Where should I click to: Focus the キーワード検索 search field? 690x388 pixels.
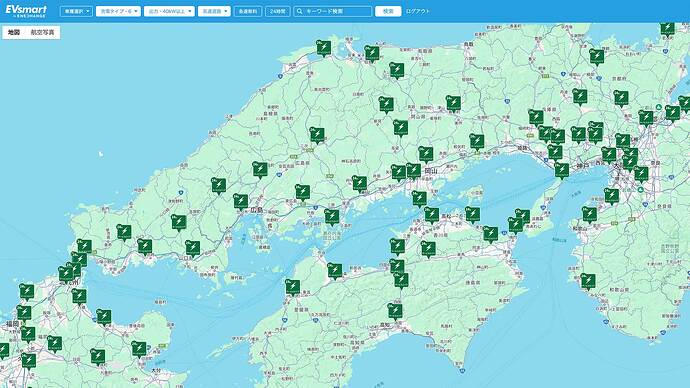pyautogui.click(x=333, y=11)
